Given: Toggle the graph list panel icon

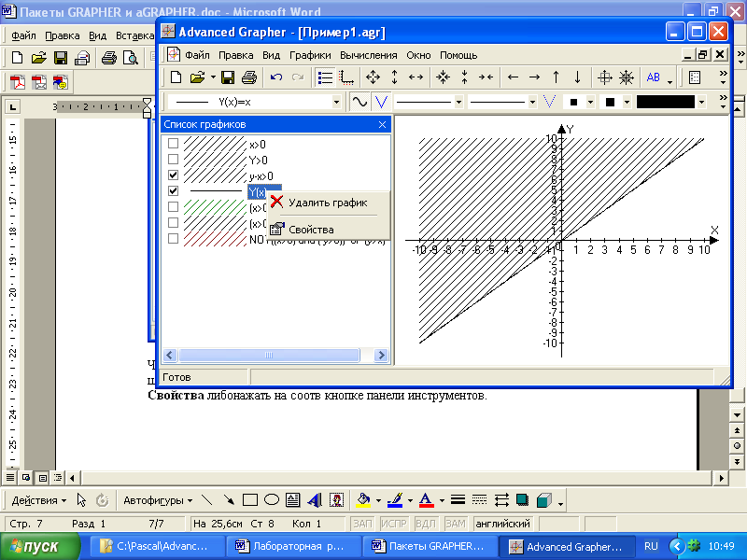Looking at the screenshot, I should [325, 77].
